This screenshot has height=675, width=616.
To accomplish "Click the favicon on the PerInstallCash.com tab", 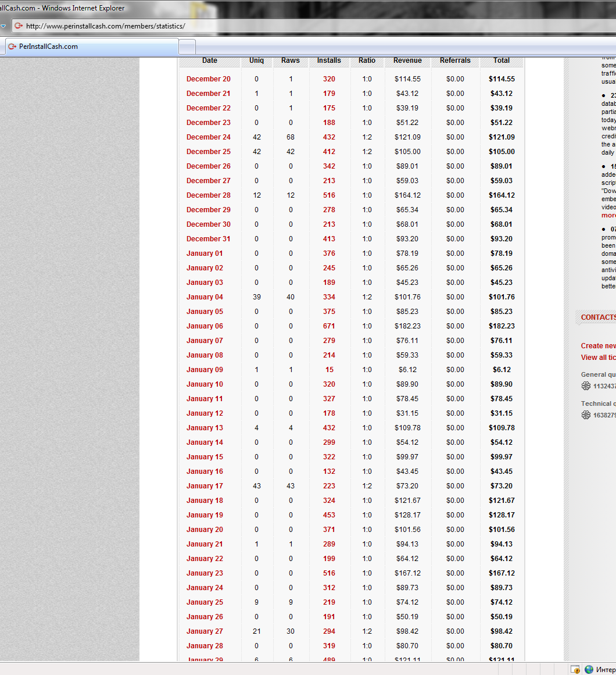I will [12, 47].
